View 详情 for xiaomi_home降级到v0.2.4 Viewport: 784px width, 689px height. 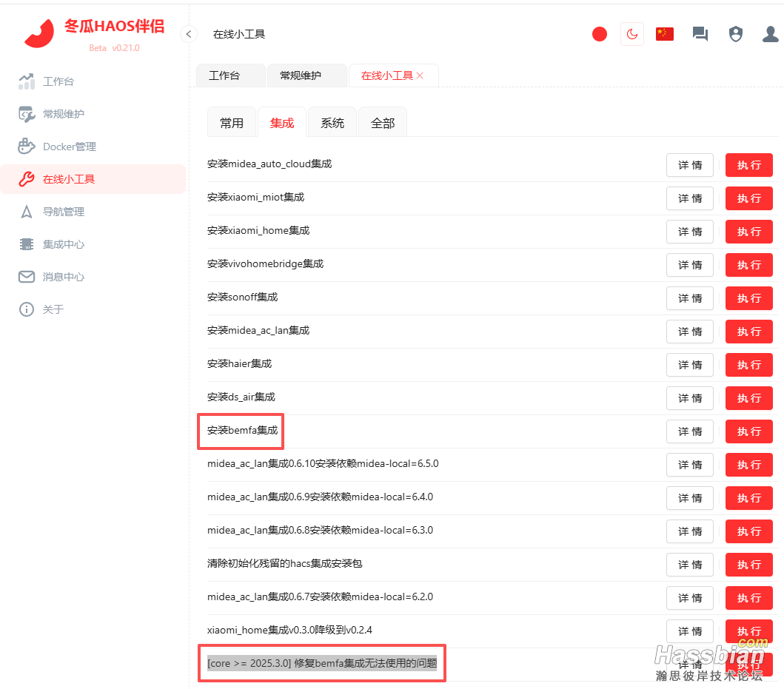pos(690,631)
